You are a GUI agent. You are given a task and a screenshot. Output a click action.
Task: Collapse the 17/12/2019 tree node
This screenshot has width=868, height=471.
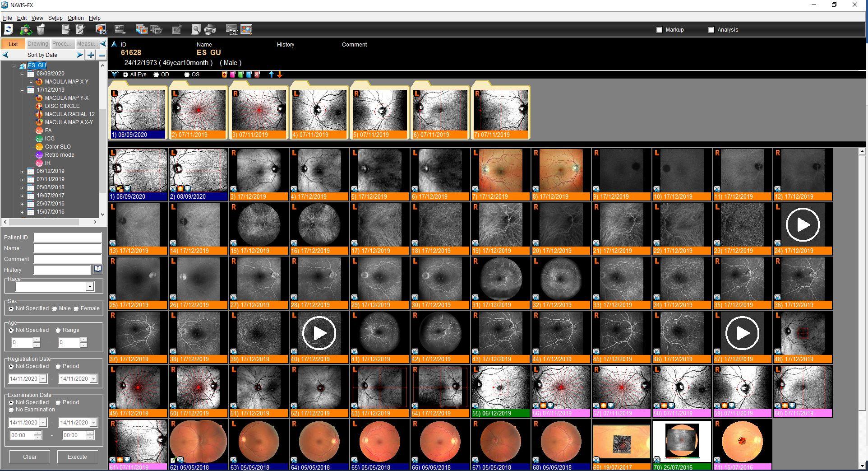click(23, 90)
